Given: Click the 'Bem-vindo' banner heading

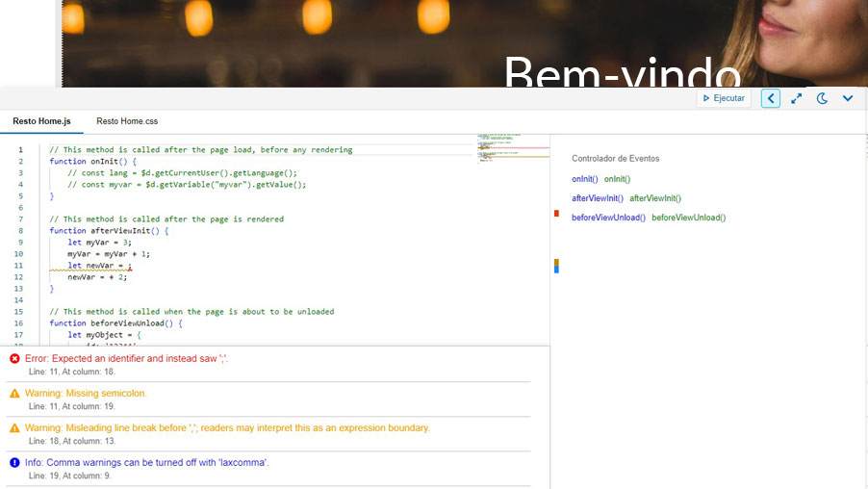Looking at the screenshot, I should pyautogui.click(x=623, y=72).
